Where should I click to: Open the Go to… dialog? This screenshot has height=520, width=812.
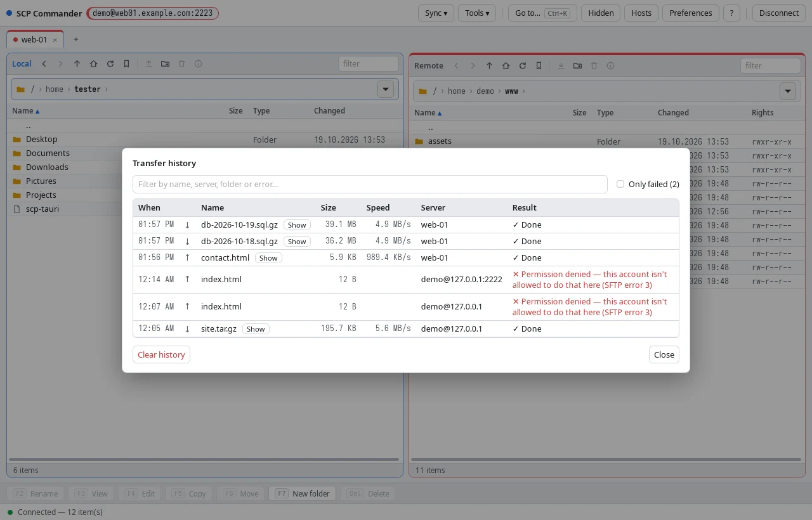click(x=542, y=13)
